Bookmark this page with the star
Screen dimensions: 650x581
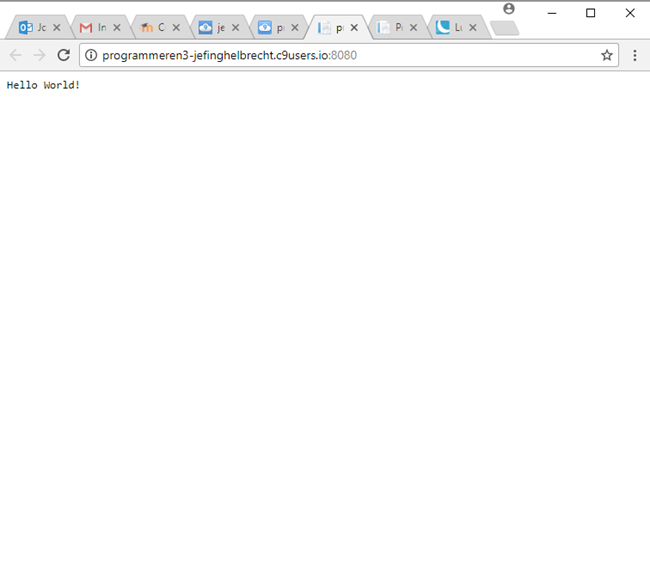(607, 55)
